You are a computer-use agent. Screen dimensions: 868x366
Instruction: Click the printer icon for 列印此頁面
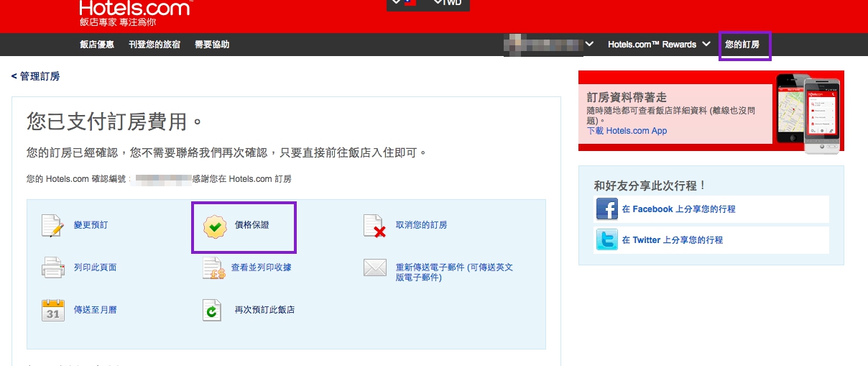tap(53, 267)
